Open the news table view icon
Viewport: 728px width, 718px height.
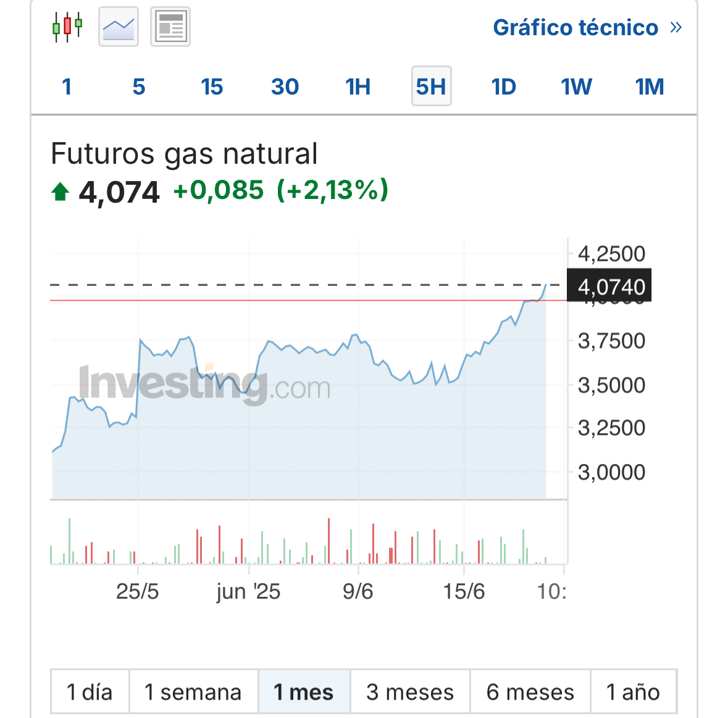click(x=170, y=27)
